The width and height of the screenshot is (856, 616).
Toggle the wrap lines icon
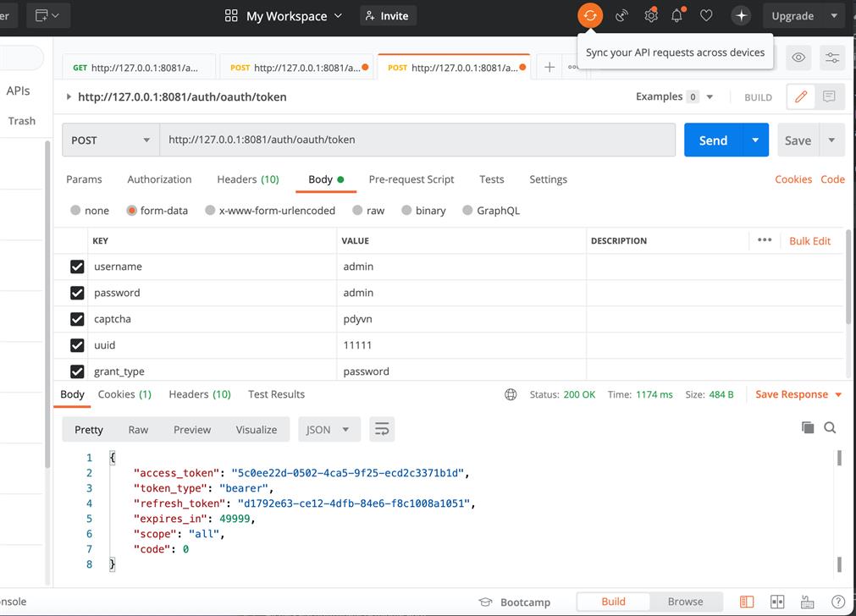click(x=382, y=429)
